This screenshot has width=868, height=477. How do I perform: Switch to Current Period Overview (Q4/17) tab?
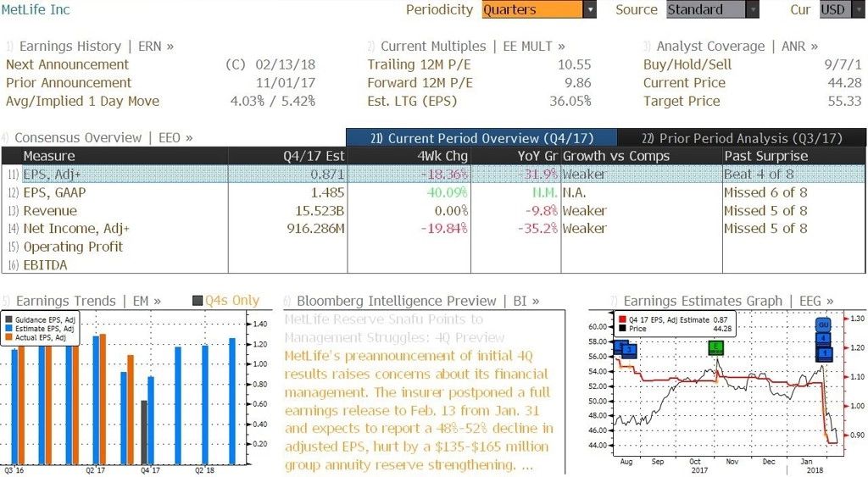tap(481, 138)
